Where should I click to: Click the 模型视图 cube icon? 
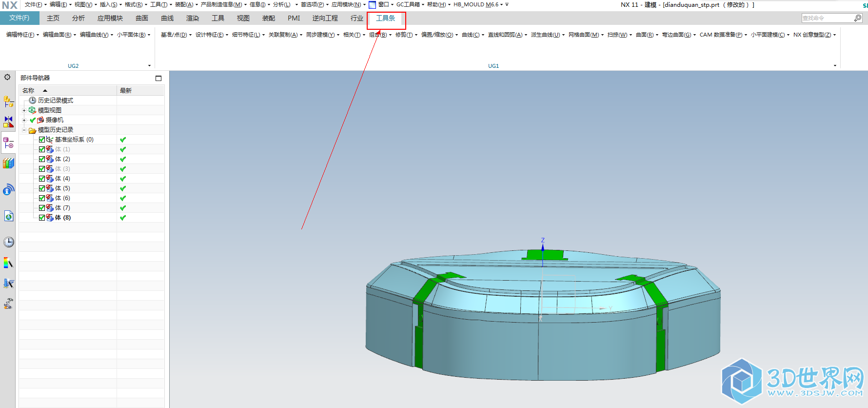coord(32,110)
